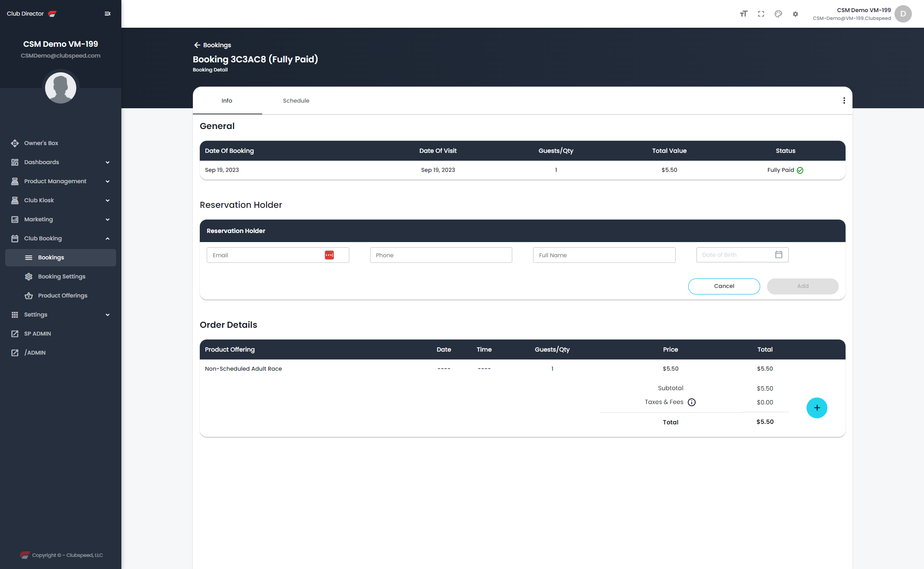Click the Full Name input field
Screen dimensions: 924x569
point(604,255)
